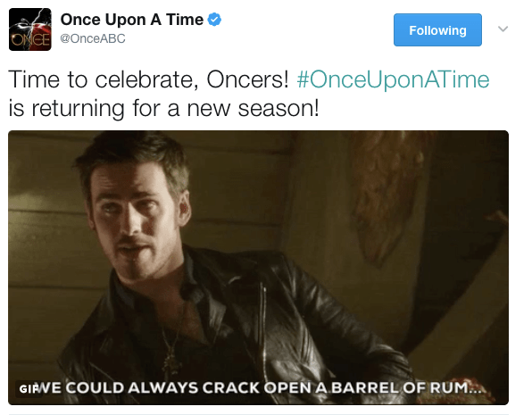
Task: Expand the tweet options chevron
Action: click(x=503, y=29)
